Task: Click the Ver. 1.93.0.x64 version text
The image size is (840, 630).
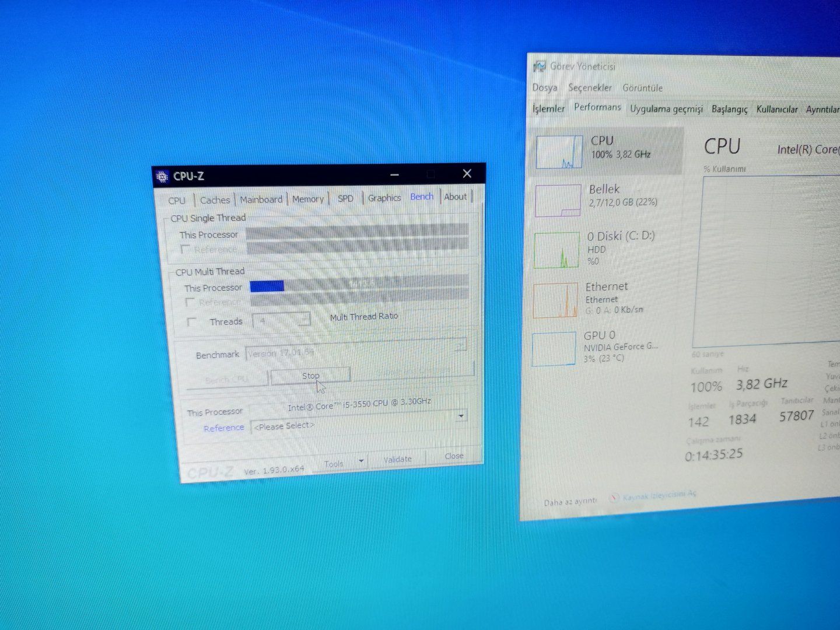Action: 274,470
